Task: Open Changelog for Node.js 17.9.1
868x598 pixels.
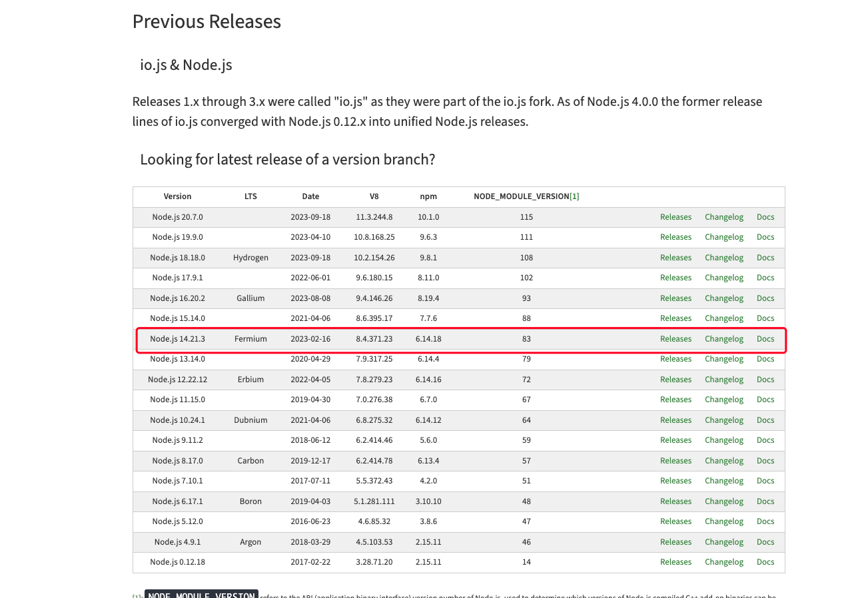Action: coord(724,278)
